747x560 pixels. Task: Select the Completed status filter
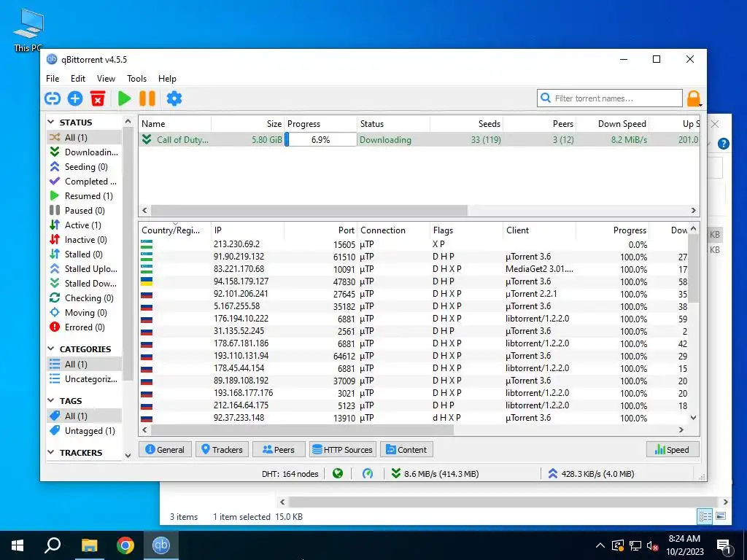tap(84, 182)
